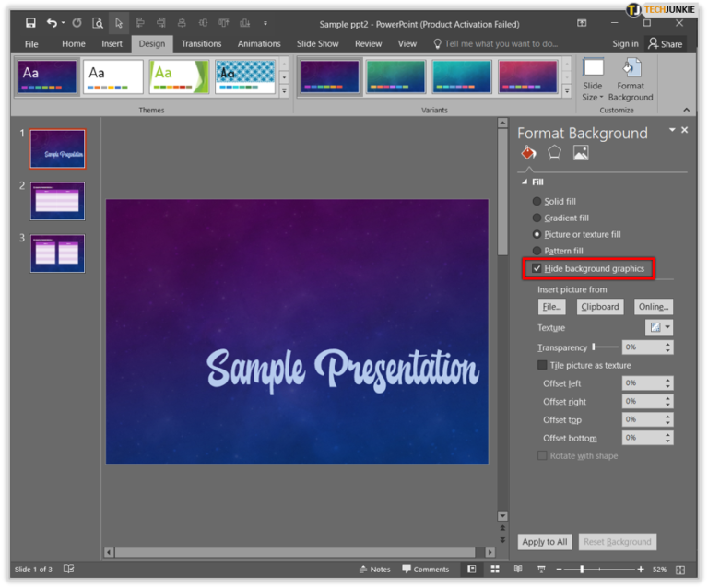The image size is (708, 588).
Task: Toggle the Notes pane in status bar
Action: click(375, 570)
